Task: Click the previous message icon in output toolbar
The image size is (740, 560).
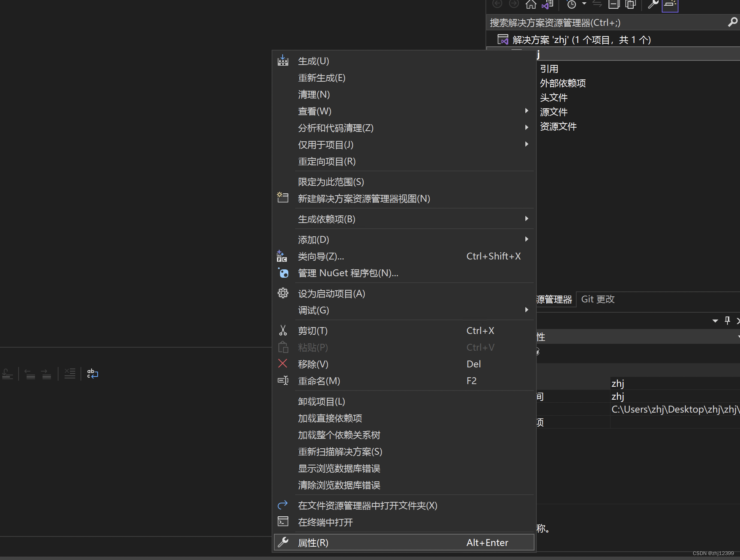Action: [30, 374]
